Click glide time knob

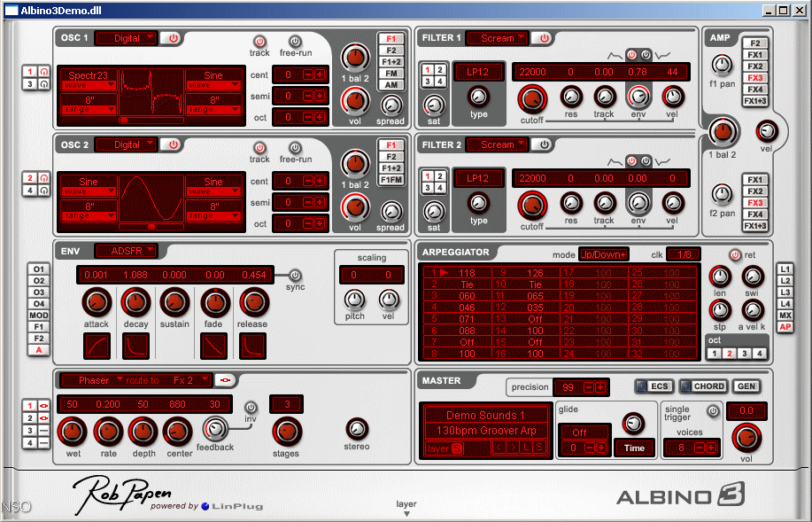(633, 424)
